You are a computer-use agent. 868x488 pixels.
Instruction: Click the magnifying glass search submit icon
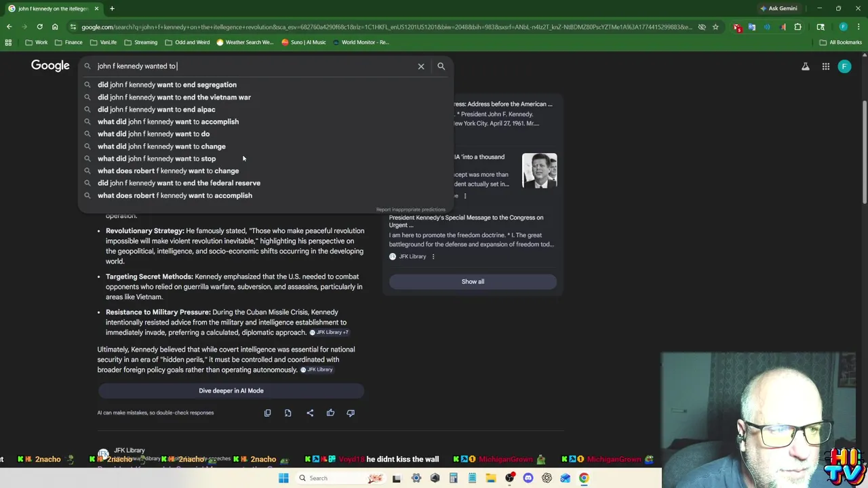(x=441, y=66)
